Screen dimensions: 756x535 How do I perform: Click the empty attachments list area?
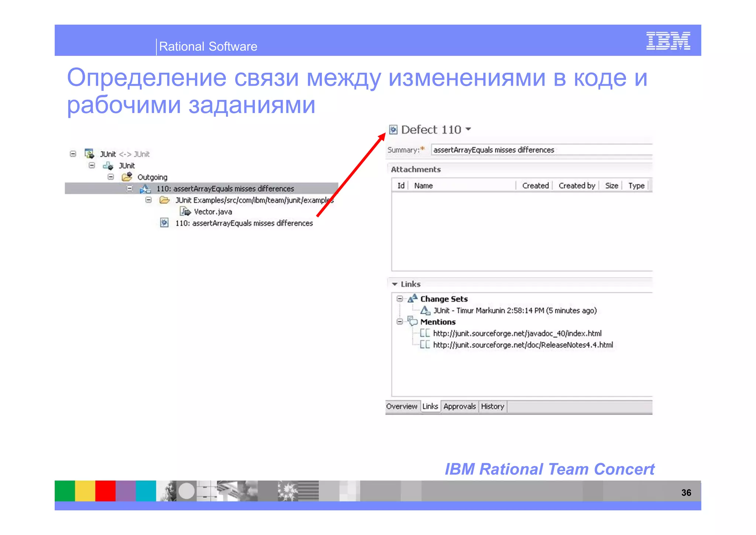522,231
